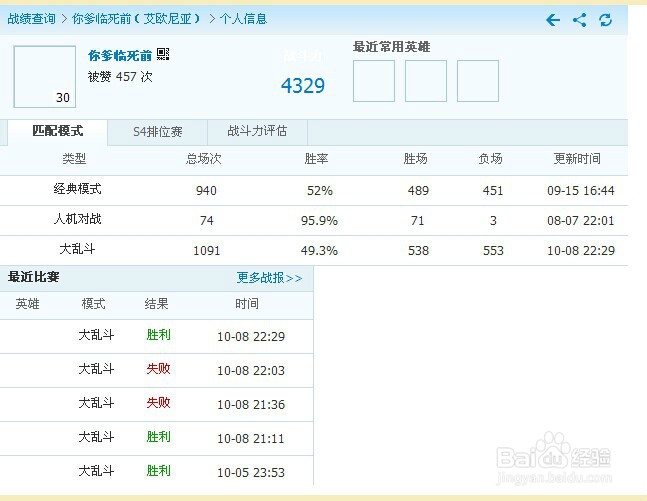Viewport: 647px width, 501px height.
Task: Click the player name 你爹临死前
Action: pos(120,55)
